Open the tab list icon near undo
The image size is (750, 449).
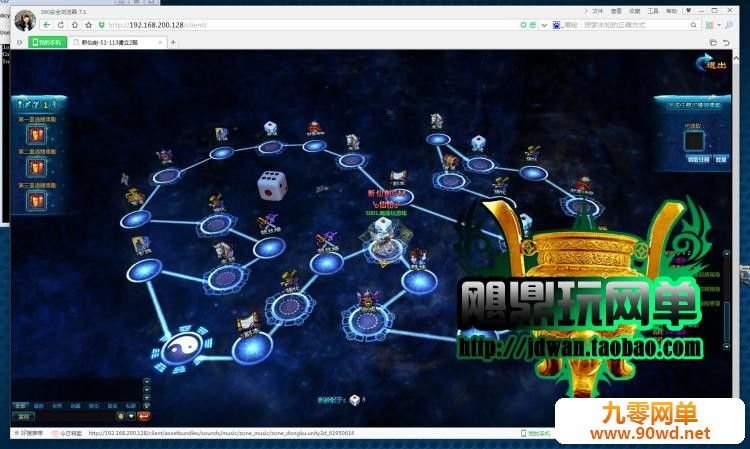[713, 43]
